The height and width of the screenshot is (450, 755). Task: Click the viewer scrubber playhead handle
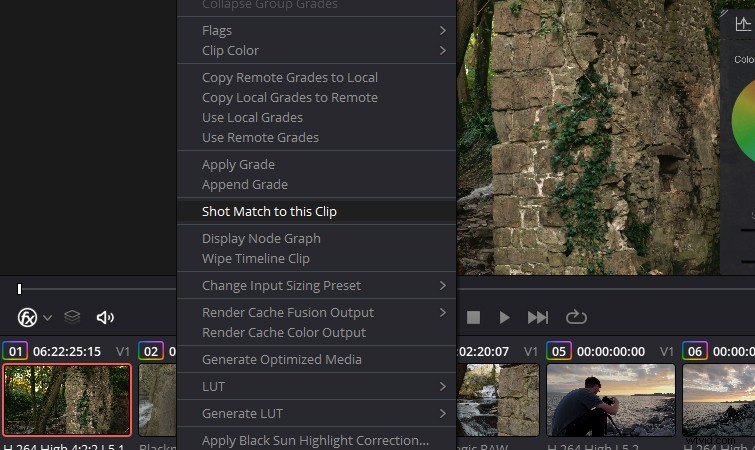point(19,289)
